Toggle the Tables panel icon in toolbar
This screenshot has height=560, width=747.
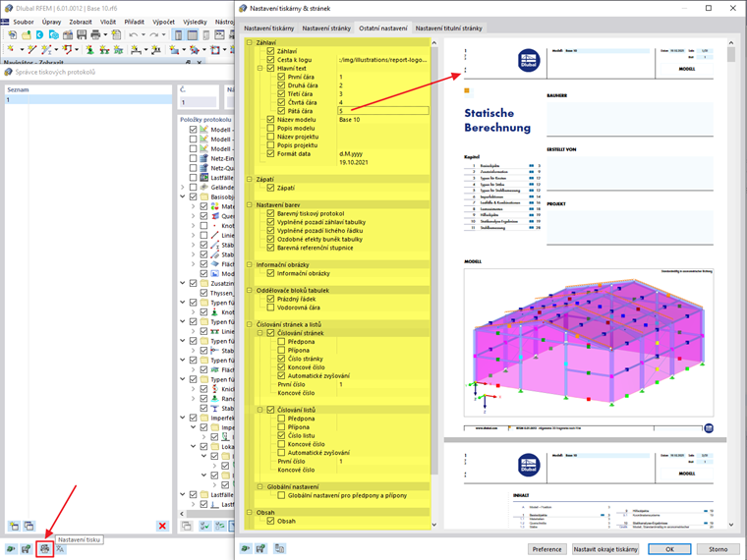coord(192,34)
